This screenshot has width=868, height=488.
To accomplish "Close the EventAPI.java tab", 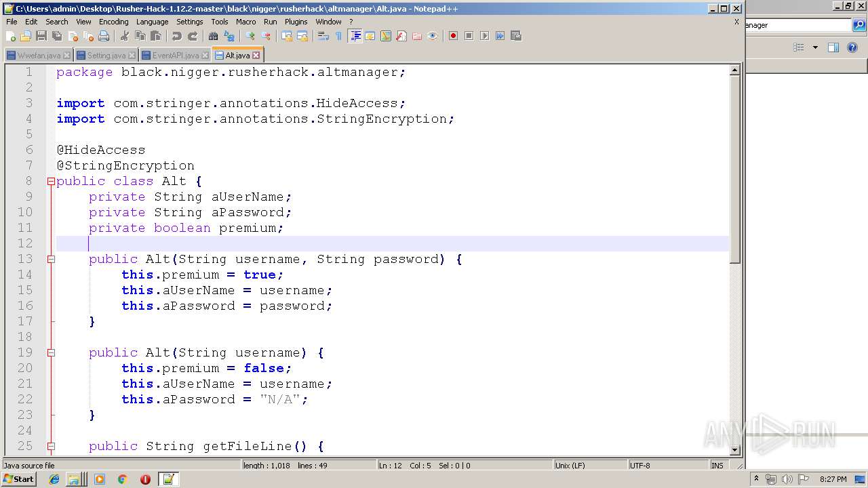I will tap(205, 56).
